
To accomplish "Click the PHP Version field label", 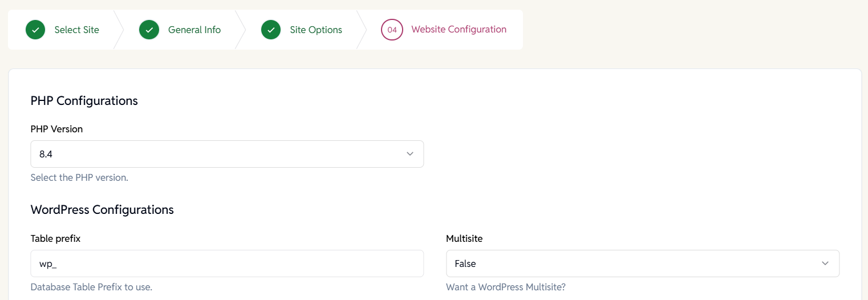I will (x=56, y=129).
